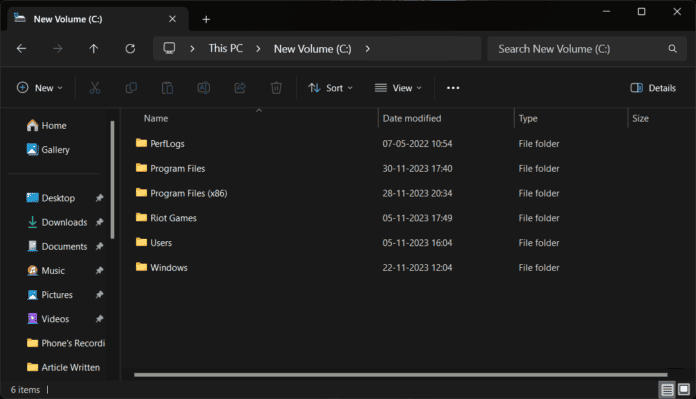Click the Cut scissors icon
This screenshot has height=399, width=696.
click(x=95, y=87)
